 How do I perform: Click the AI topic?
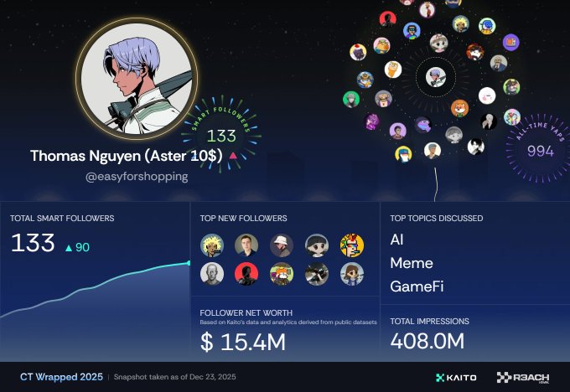coord(396,240)
